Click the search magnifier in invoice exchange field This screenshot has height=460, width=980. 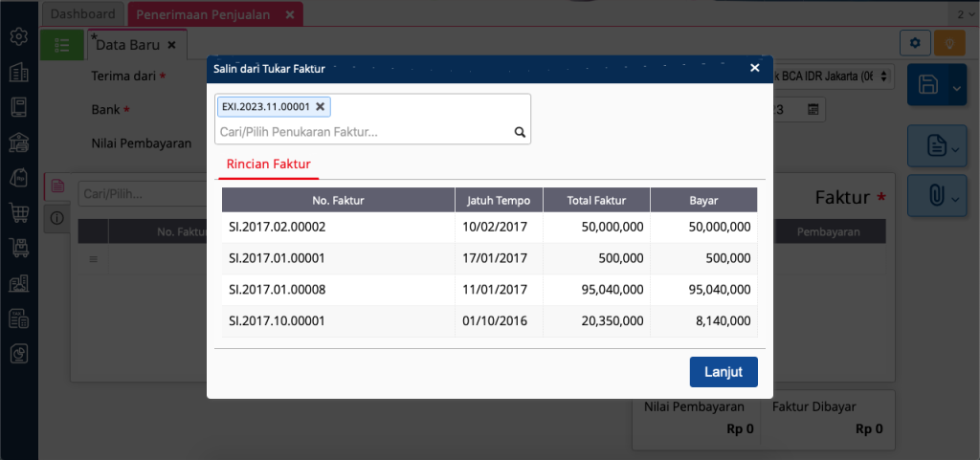pos(520,133)
